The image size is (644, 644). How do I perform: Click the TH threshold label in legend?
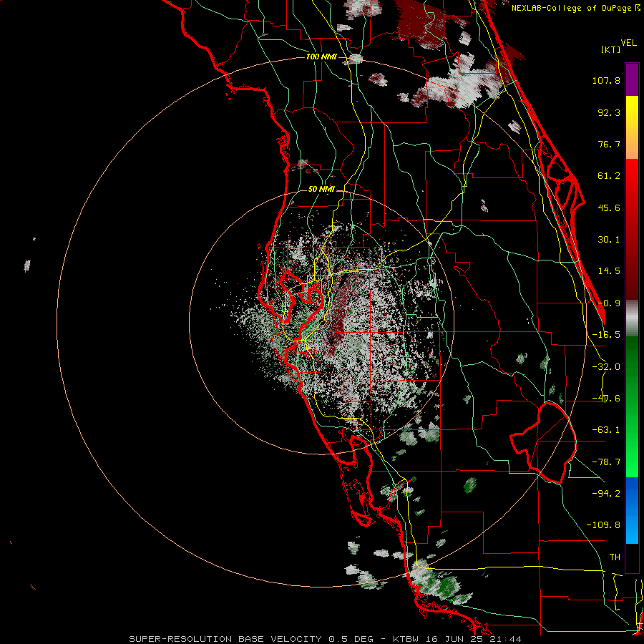tap(615, 557)
